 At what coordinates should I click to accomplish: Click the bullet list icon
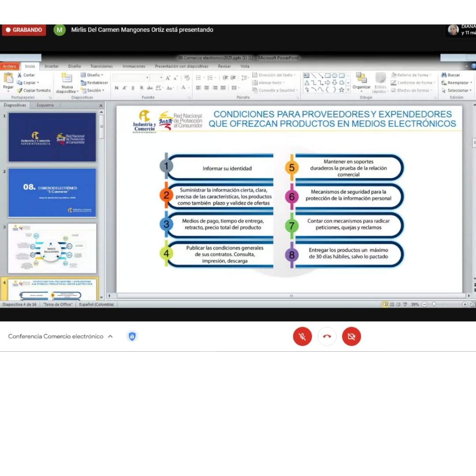[198, 78]
